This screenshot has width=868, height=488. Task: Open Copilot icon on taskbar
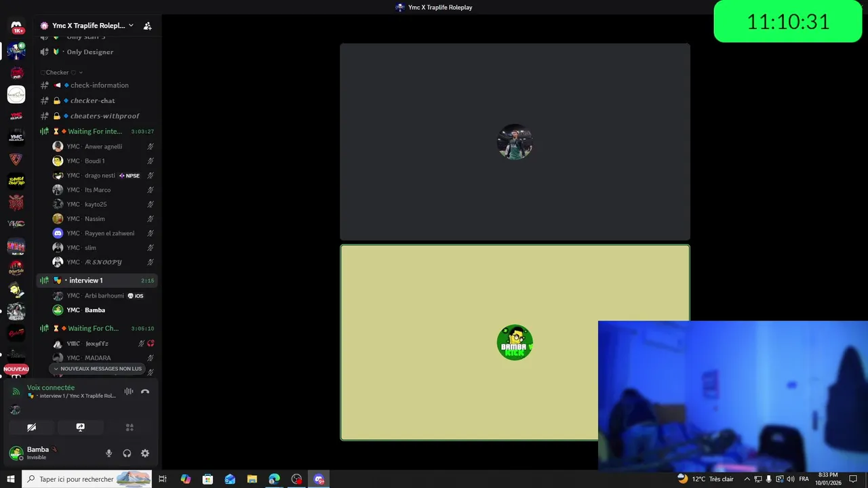185,479
